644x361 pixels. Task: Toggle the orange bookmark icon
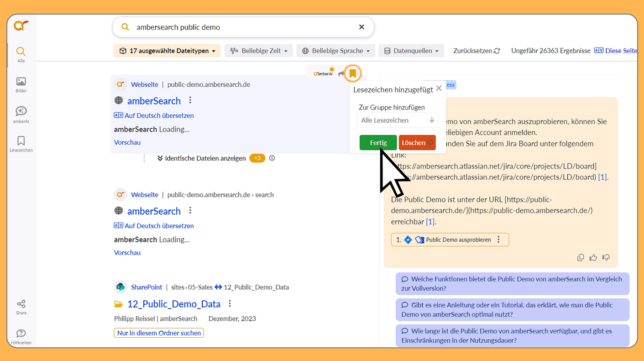point(352,73)
